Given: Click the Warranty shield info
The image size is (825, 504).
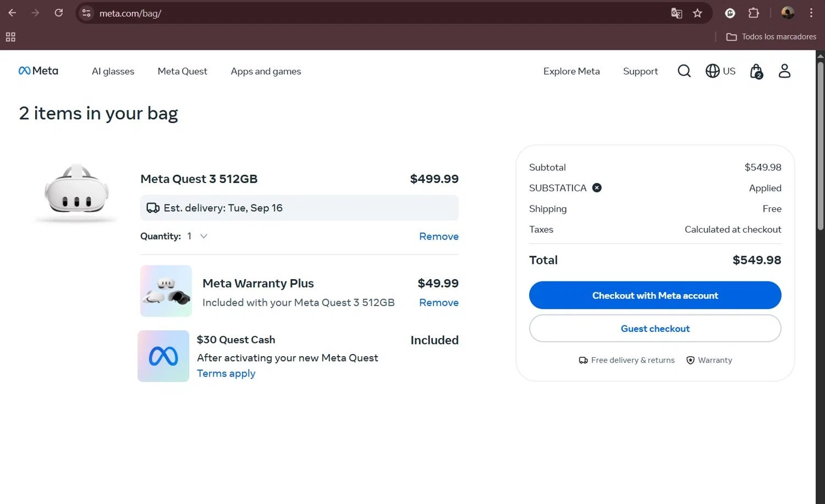Looking at the screenshot, I should point(709,361).
